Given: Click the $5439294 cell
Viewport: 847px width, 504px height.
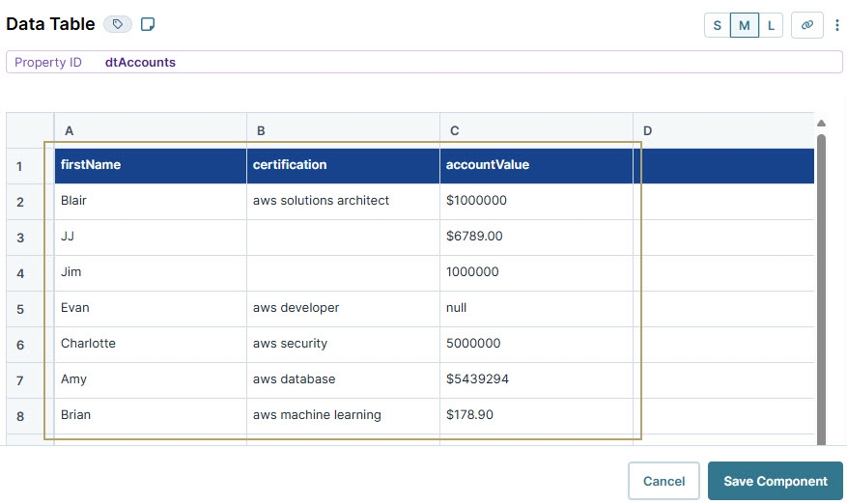Looking at the screenshot, I should tap(536, 380).
